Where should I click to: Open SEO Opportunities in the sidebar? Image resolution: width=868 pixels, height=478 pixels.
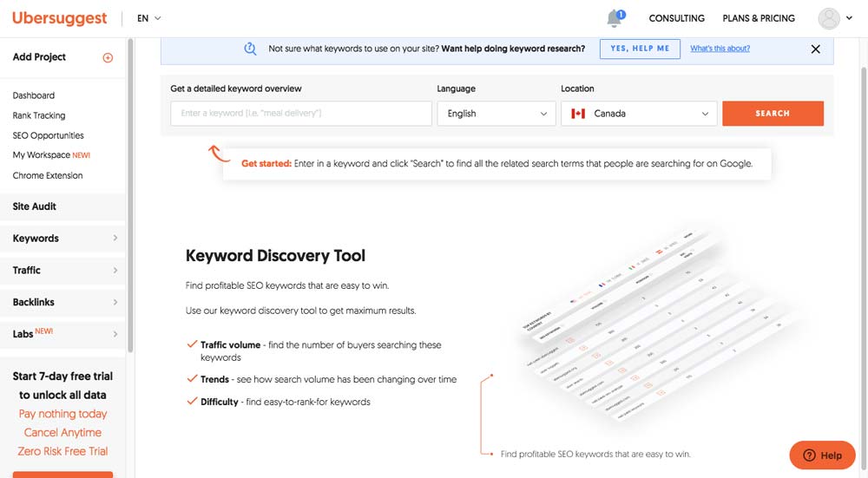pos(48,135)
